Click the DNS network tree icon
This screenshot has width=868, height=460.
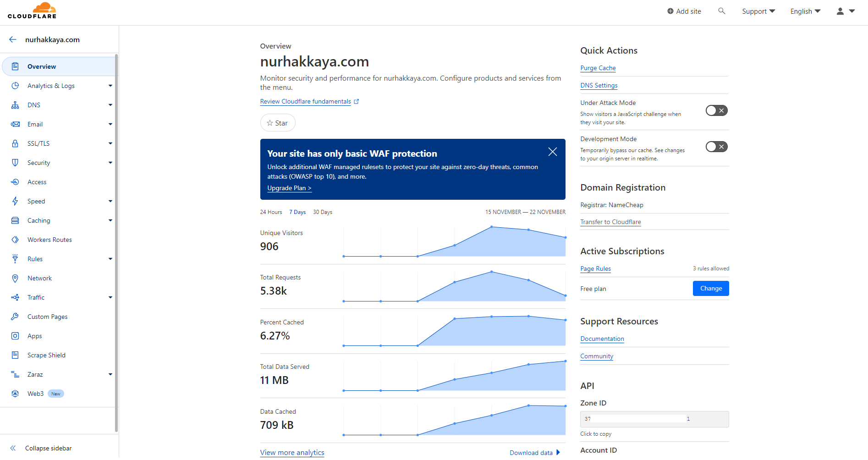[x=15, y=105]
